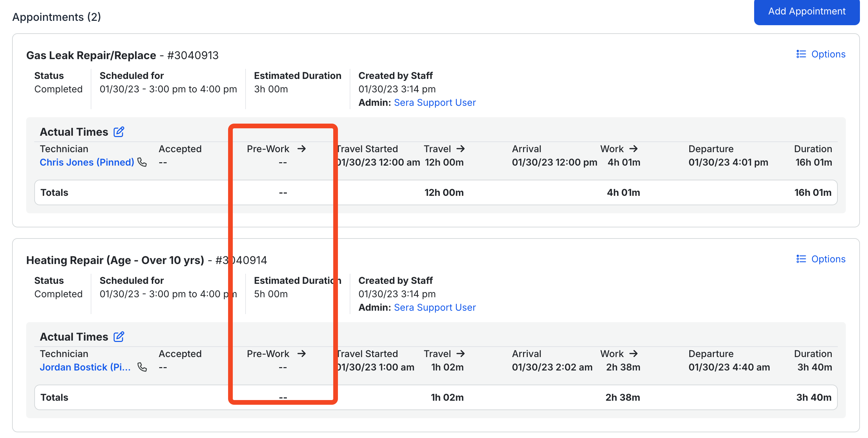Click Totals duration 3h 40m
868x438 pixels.
point(814,398)
